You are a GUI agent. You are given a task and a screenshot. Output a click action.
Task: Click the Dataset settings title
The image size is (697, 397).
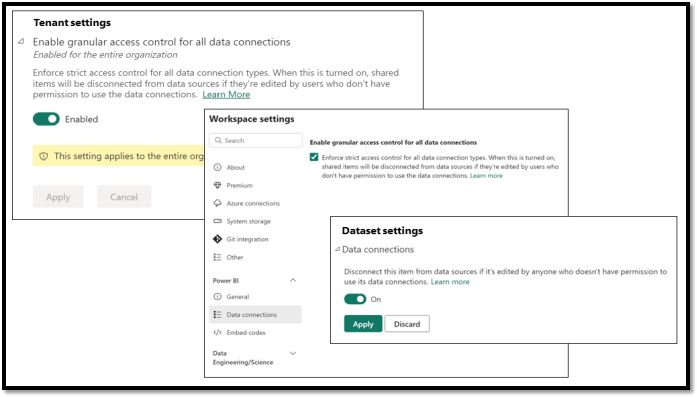click(x=382, y=231)
